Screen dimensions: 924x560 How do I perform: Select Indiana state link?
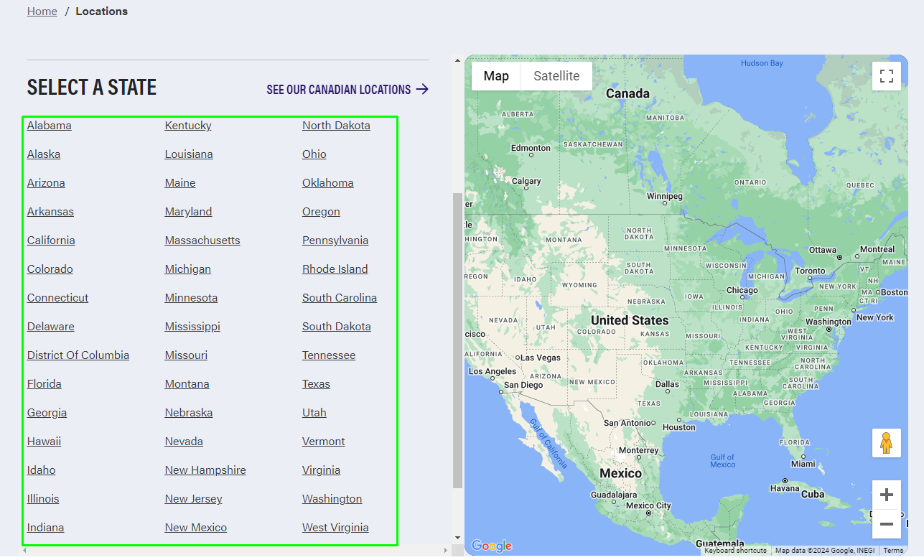pos(45,528)
